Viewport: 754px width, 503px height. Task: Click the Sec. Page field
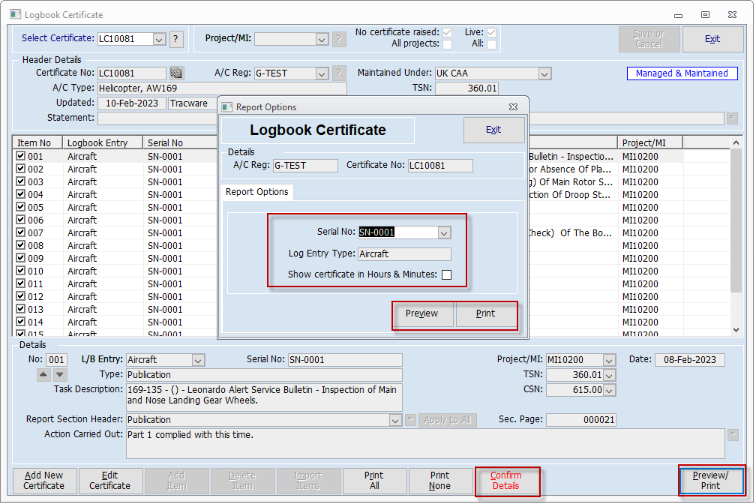click(581, 420)
